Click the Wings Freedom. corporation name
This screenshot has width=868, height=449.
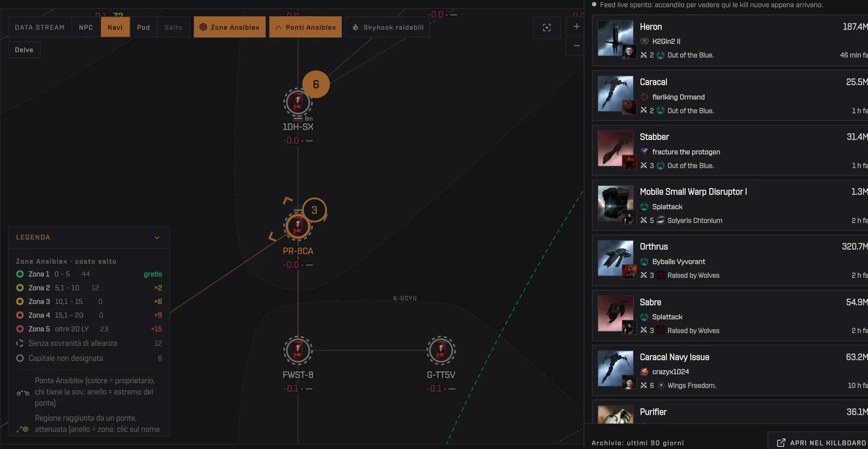pyautogui.click(x=692, y=386)
